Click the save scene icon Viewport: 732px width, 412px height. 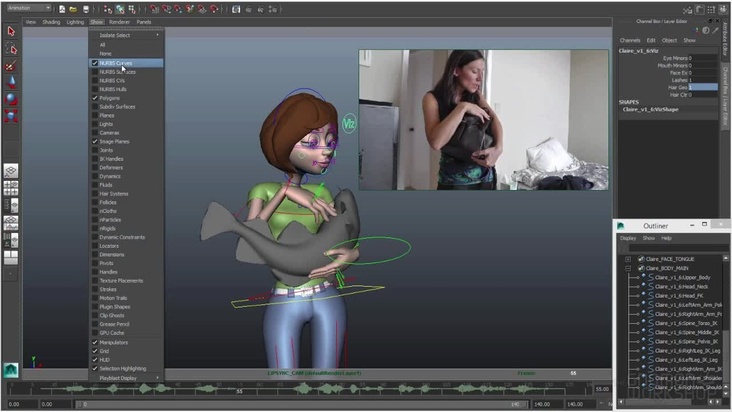click(x=85, y=8)
